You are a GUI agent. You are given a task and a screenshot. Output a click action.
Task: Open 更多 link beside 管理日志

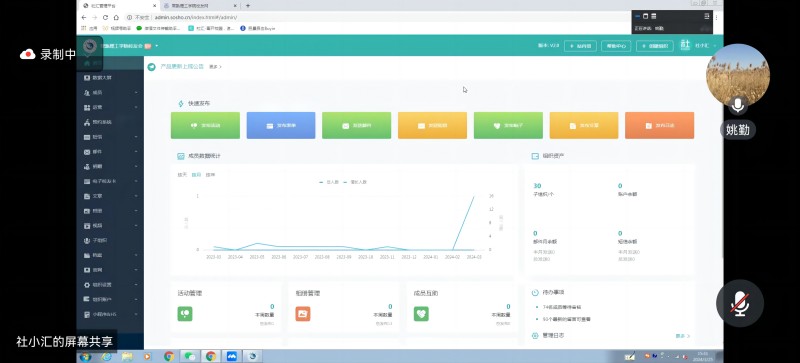click(683, 336)
